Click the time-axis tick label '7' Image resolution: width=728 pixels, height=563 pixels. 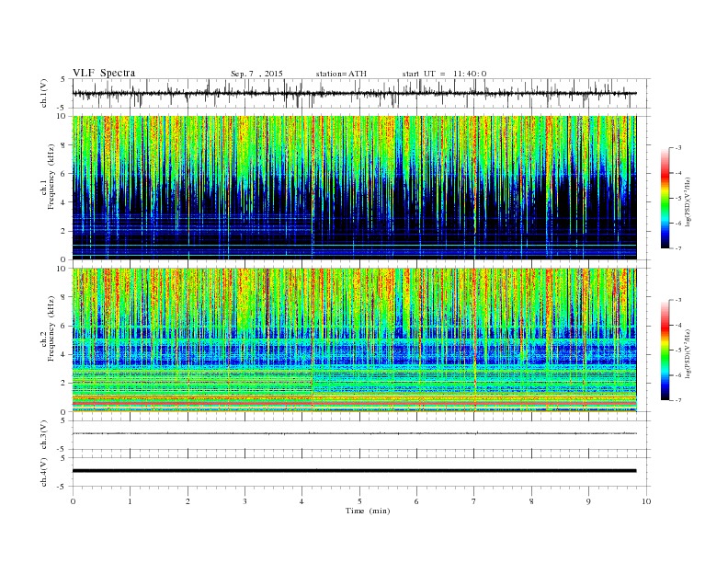pyautogui.click(x=474, y=501)
